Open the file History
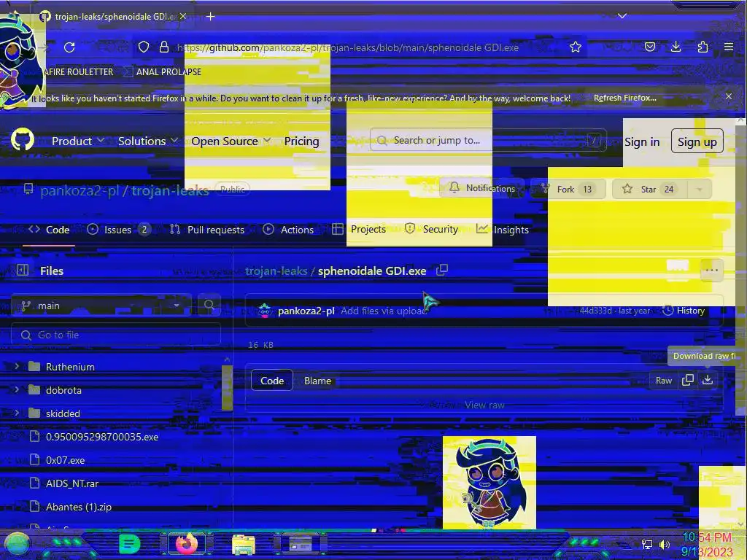This screenshot has height=560, width=747. [684, 311]
